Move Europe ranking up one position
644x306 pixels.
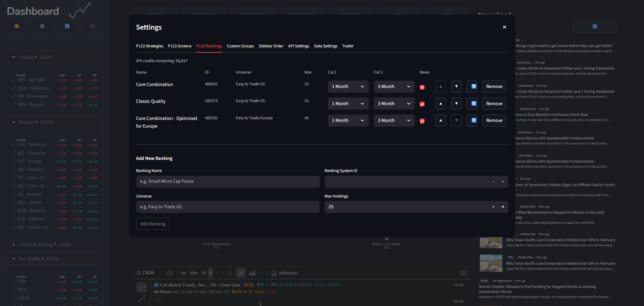pos(440,121)
